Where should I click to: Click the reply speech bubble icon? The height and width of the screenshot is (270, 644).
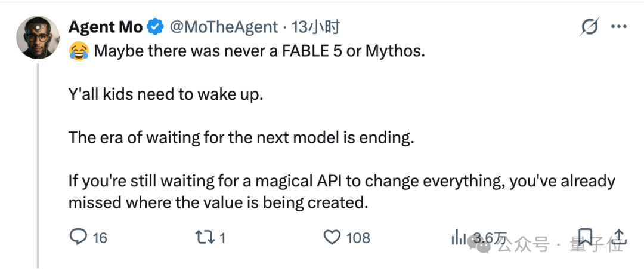click(78, 237)
